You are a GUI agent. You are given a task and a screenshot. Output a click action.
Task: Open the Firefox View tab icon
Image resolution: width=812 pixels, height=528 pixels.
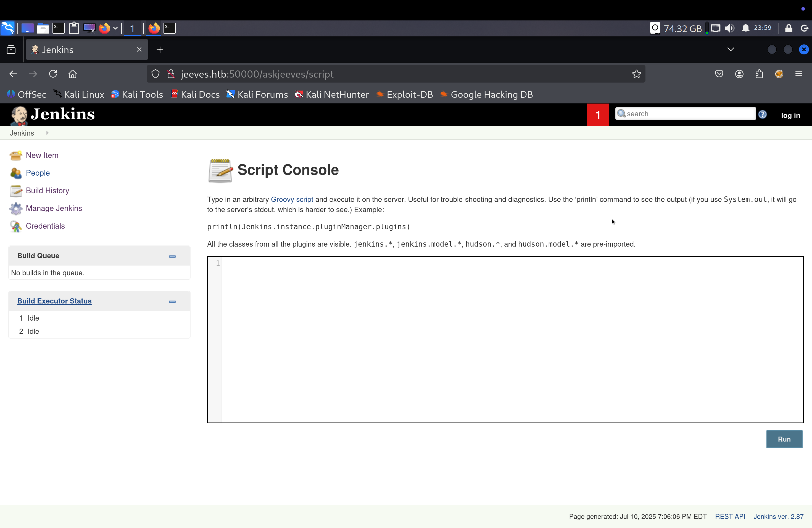(11, 50)
